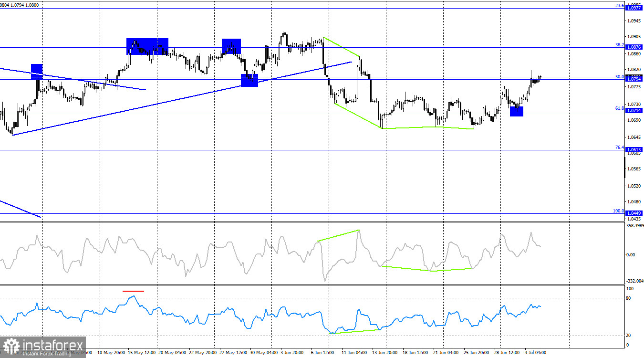Click the 1.0905 price axis value
The image size is (644, 358).
tap(635, 36)
